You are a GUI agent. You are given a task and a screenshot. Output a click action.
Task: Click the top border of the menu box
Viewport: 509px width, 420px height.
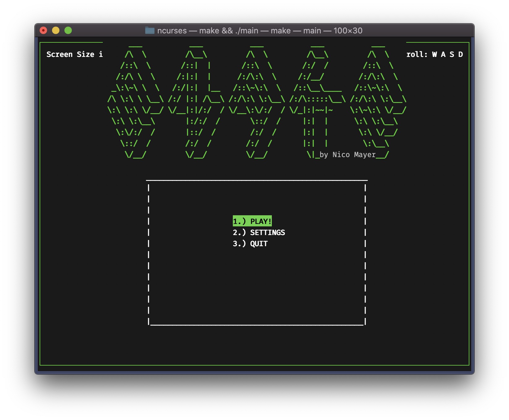[x=257, y=180]
